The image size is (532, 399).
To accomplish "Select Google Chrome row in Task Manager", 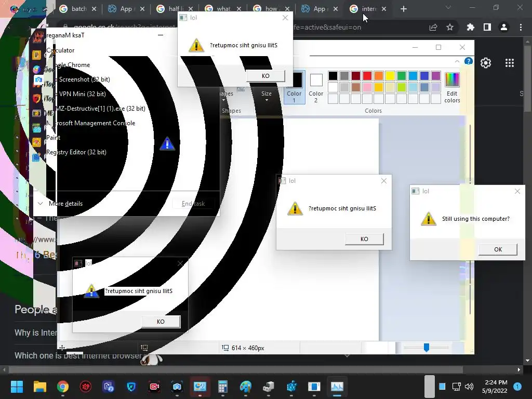I will coord(73,65).
